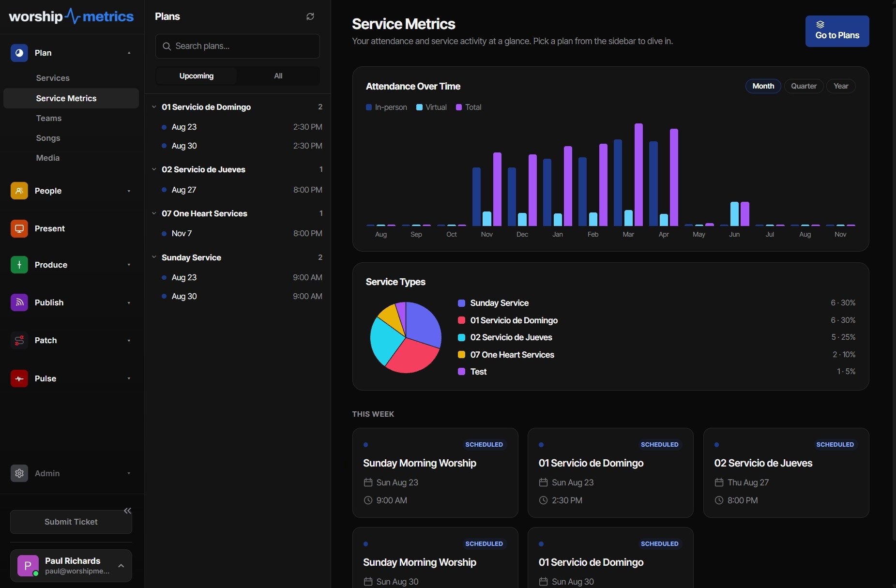This screenshot has width=896, height=588.
Task: Refresh the Plans list
Action: (x=310, y=16)
